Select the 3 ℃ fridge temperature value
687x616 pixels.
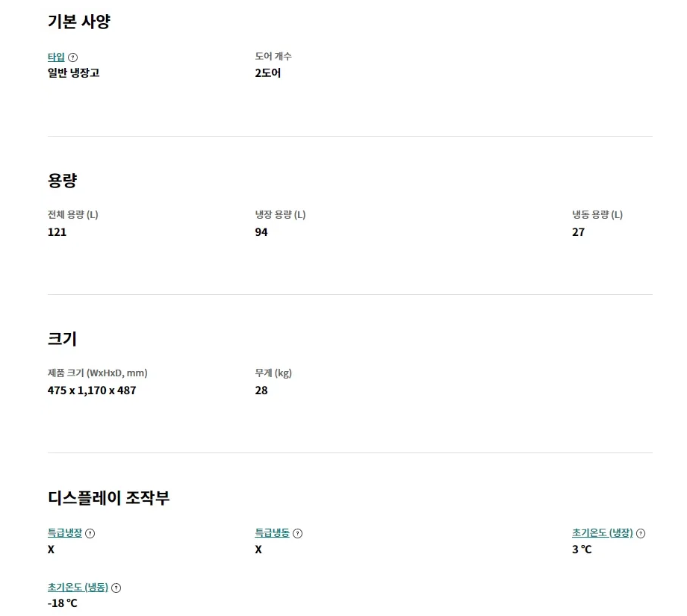(582, 550)
